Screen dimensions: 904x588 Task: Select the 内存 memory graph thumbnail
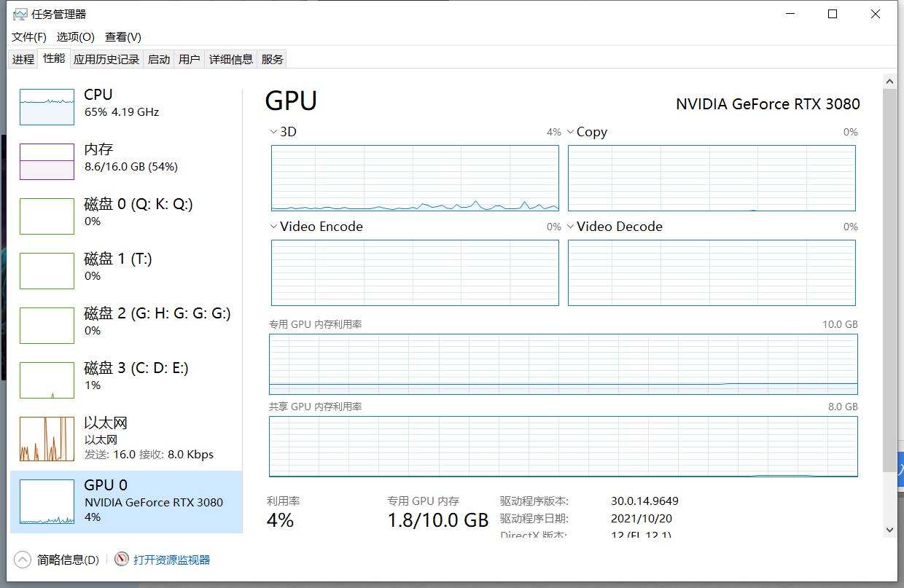click(47, 161)
